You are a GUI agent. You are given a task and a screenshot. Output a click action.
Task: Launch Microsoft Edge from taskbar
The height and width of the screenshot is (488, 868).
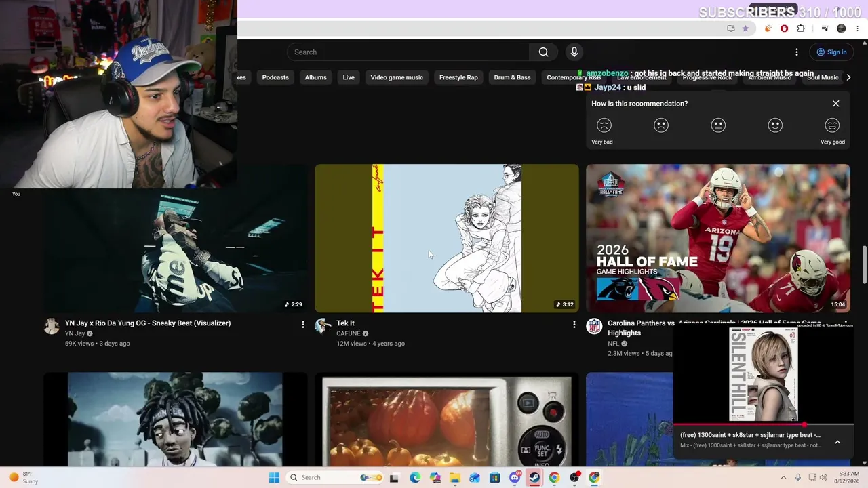[415, 478]
